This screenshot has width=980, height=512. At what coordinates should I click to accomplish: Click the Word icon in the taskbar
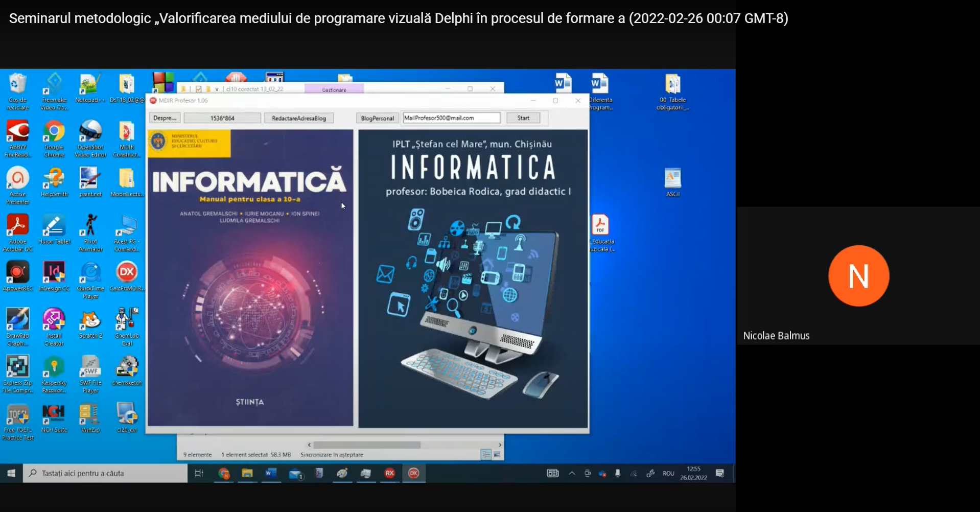tap(270, 473)
